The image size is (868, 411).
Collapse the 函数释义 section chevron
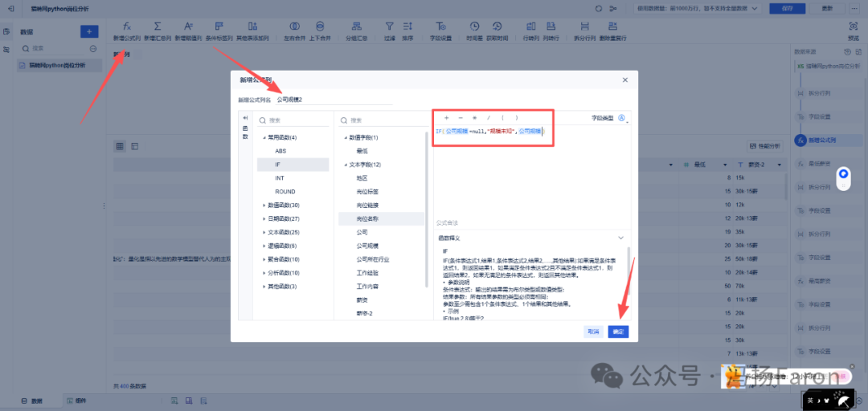(x=621, y=238)
